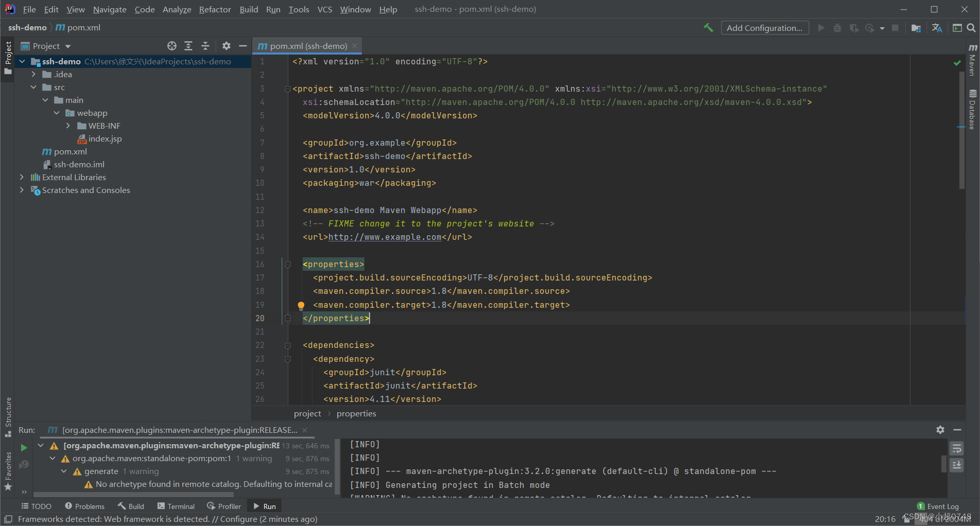Select index.jsp in project tree
The image size is (980, 526).
pos(105,138)
